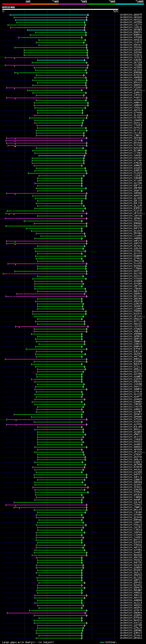The image size is (146, 644).
Task: Select label UniRef100_A5GQ76
Action: (x=131, y=301)
